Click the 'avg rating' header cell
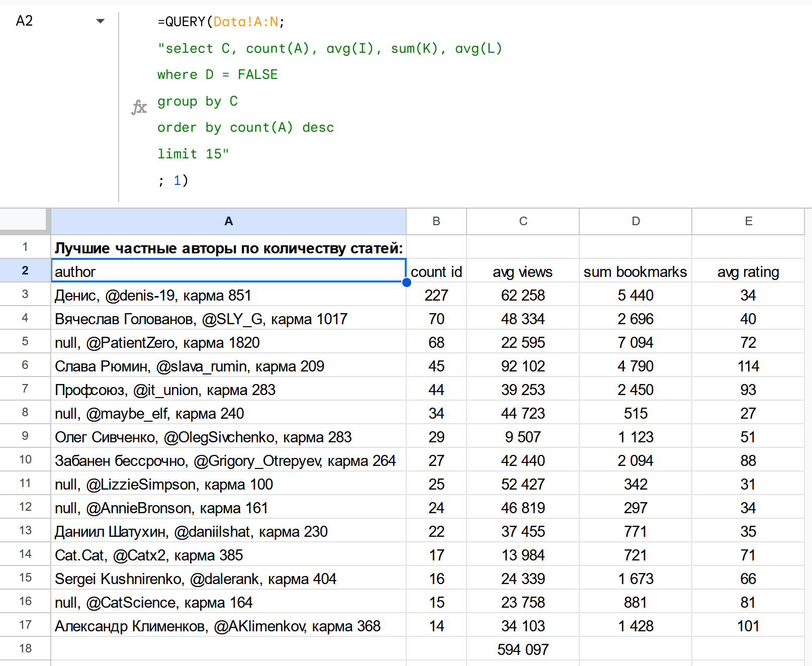Image resolution: width=812 pixels, height=666 pixels. 748,272
